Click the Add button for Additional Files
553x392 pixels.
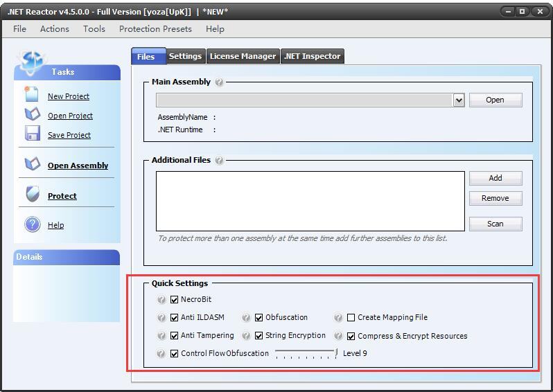click(495, 179)
